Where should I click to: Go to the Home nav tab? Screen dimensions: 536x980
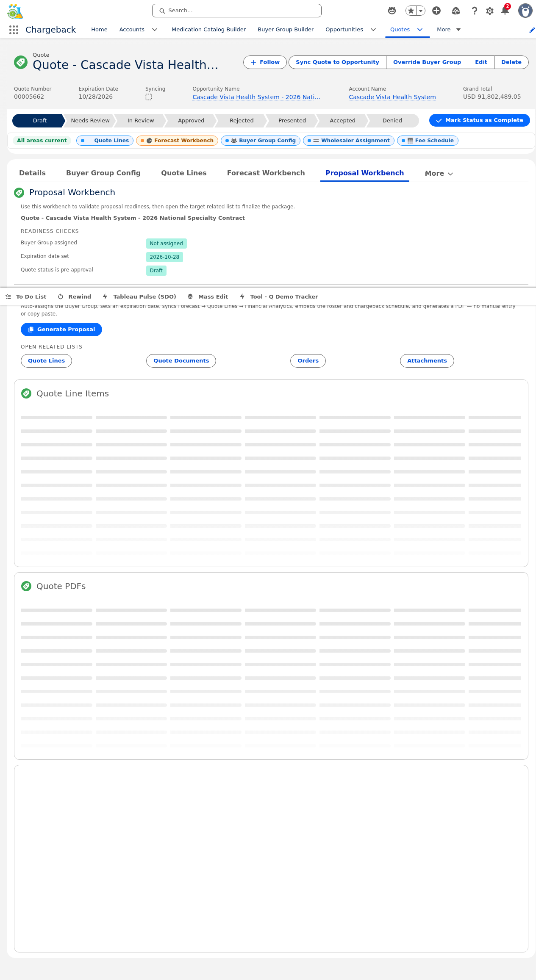pos(99,30)
